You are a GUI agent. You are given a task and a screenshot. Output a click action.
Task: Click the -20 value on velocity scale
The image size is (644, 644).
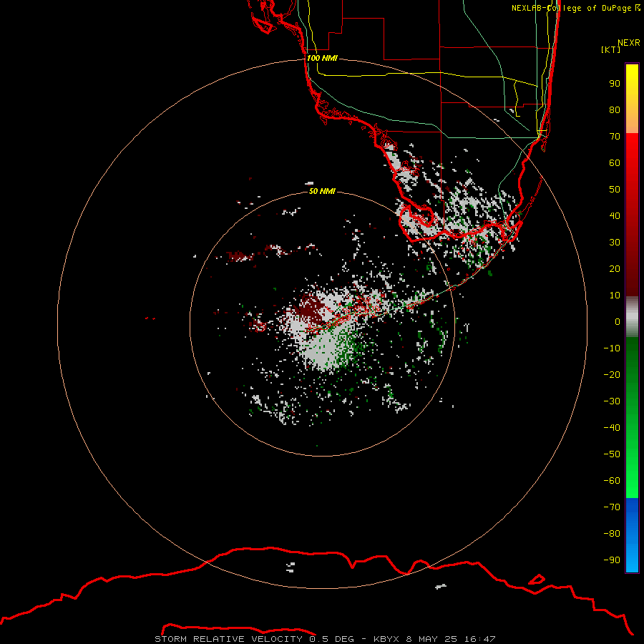point(612,374)
